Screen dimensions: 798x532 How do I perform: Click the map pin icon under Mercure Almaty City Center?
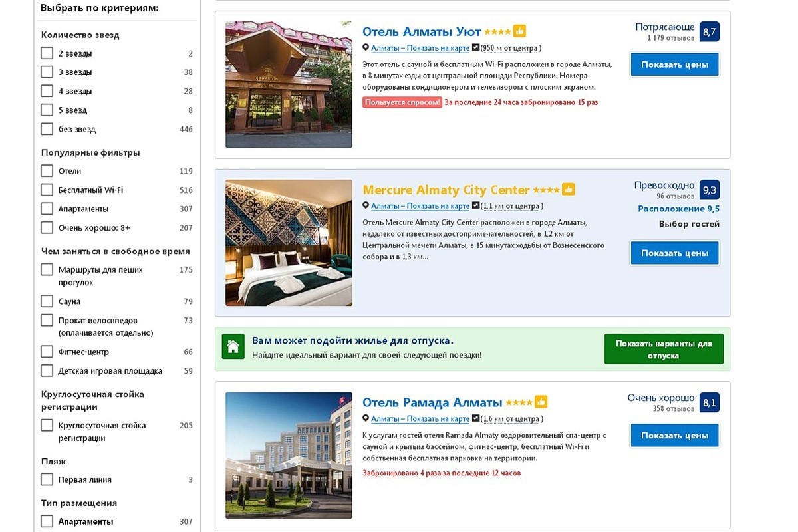pyautogui.click(x=366, y=206)
